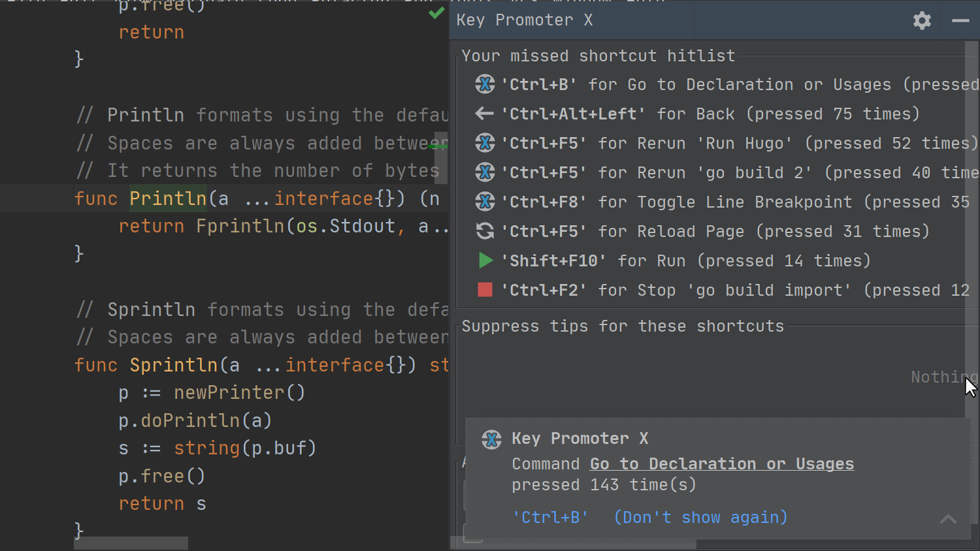This screenshot has width=980, height=551.
Task: Open Key Promoter X settings gear
Action: click(x=922, y=21)
